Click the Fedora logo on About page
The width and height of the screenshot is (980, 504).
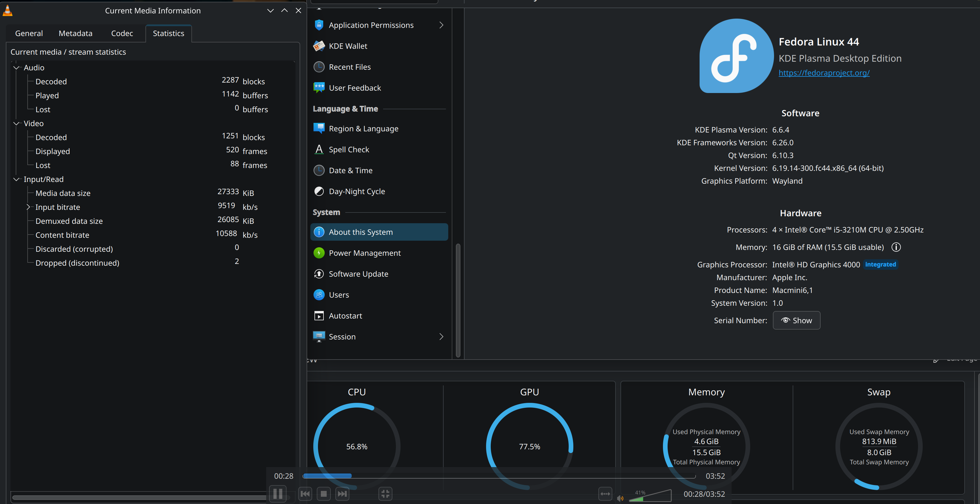[x=737, y=56]
